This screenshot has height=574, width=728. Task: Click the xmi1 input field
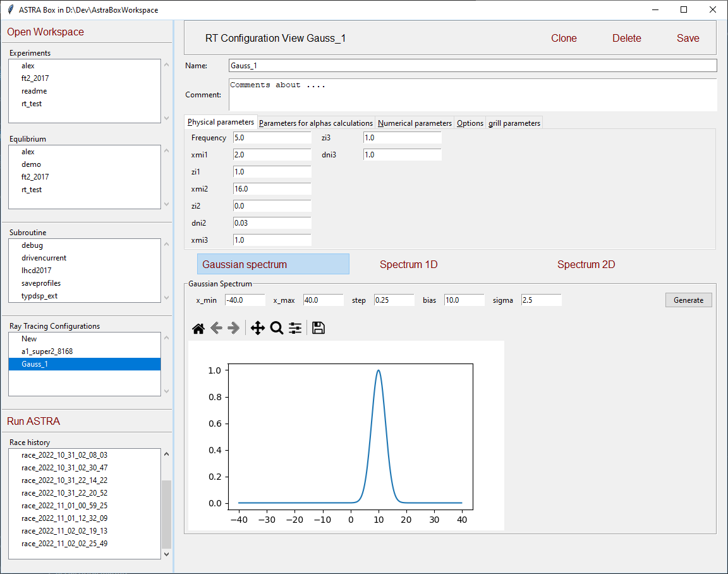[272, 155]
